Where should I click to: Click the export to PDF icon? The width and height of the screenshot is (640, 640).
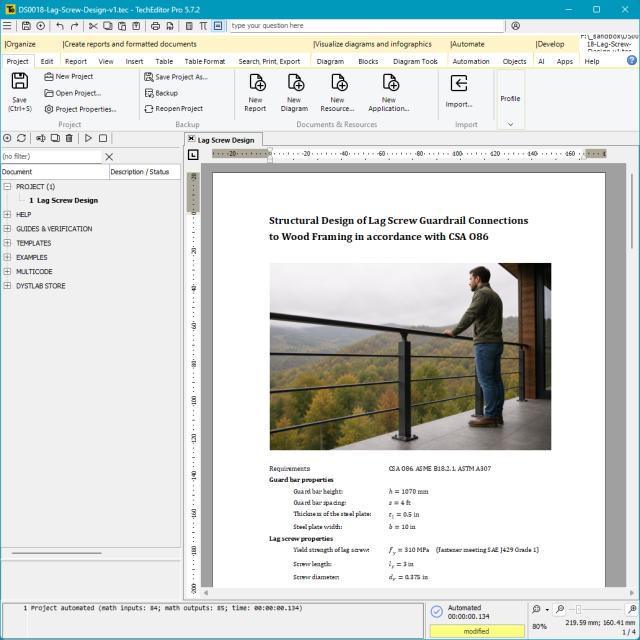(x=170, y=26)
